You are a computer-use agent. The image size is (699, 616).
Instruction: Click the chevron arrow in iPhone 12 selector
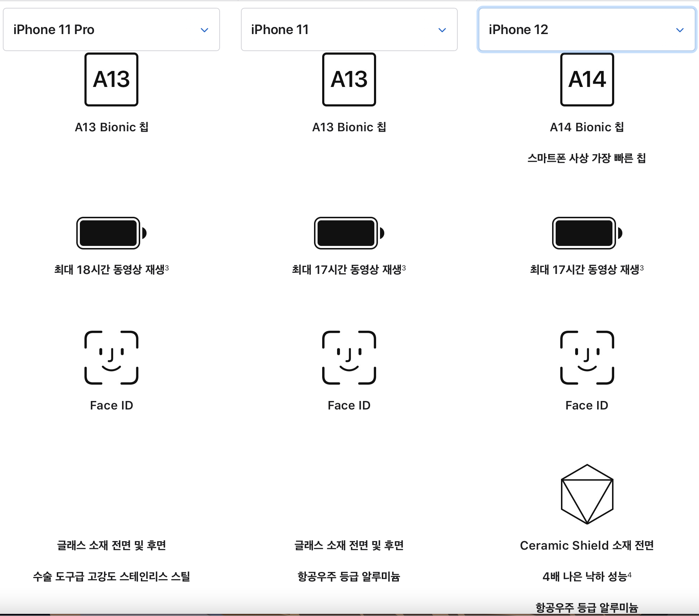click(x=680, y=30)
